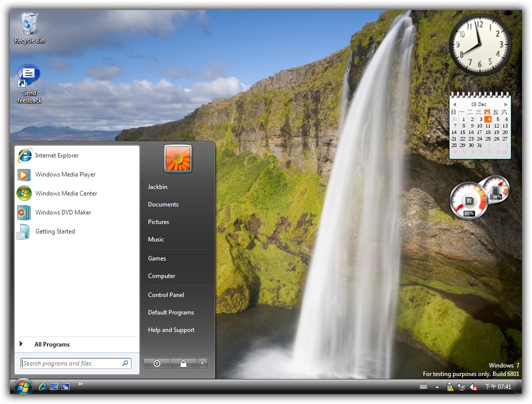Image resolution: width=532 pixels, height=404 pixels.
Task: Click the taskbar clock showing 07:41
Action: pos(497,386)
